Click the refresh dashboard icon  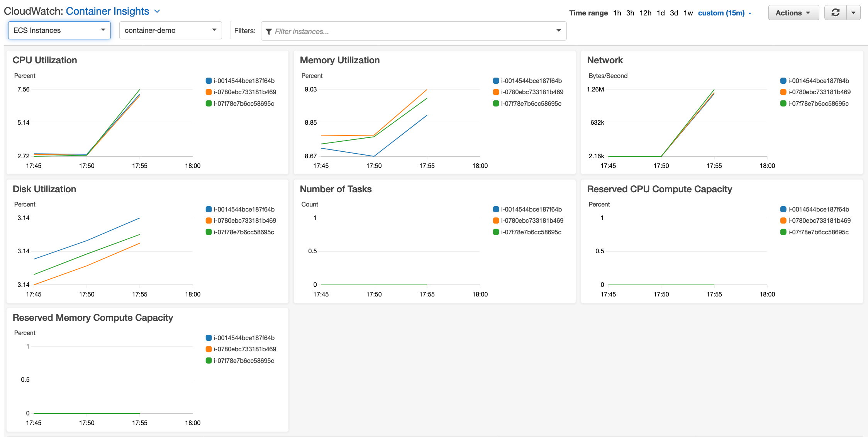[835, 13]
